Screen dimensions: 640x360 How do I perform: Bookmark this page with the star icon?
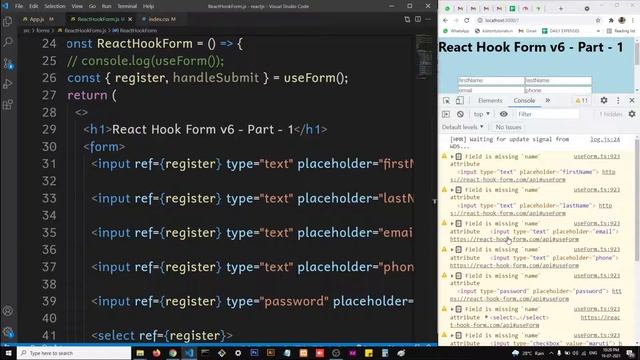(x=598, y=20)
